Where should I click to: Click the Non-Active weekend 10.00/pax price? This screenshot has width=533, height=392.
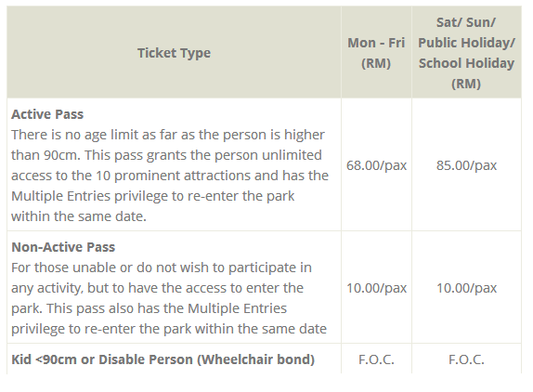466,288
